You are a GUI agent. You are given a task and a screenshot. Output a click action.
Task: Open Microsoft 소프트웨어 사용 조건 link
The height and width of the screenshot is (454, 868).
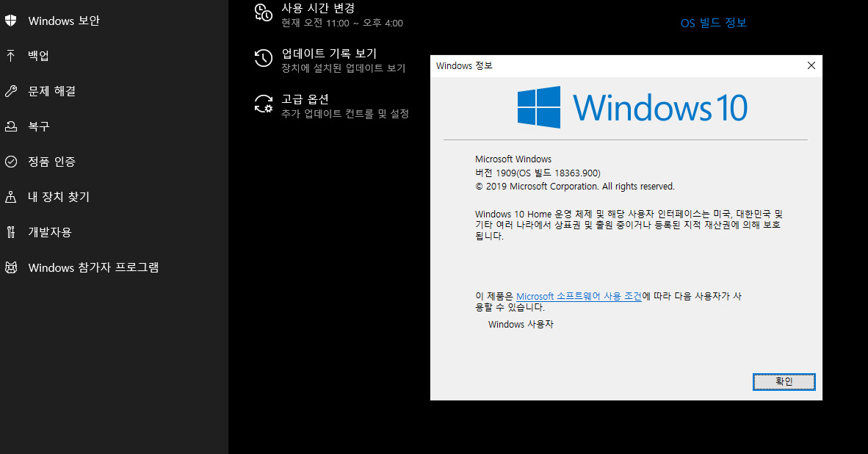pyautogui.click(x=579, y=296)
